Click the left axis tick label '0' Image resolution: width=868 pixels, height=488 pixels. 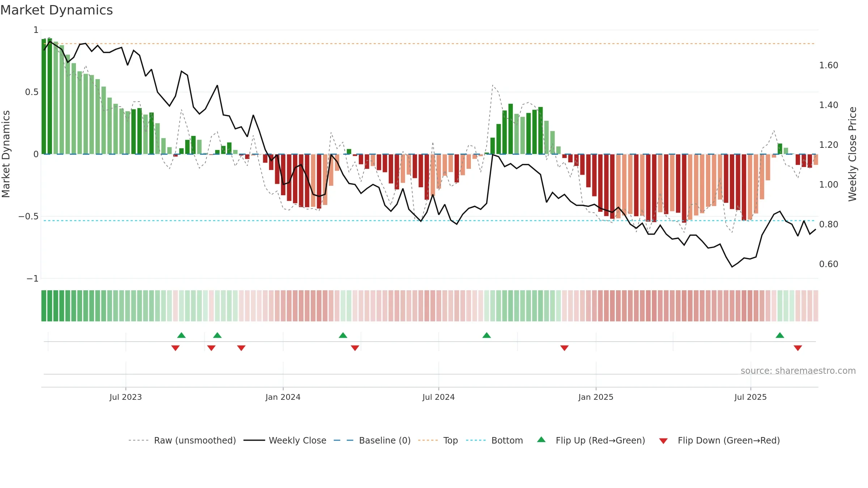[x=36, y=154]
